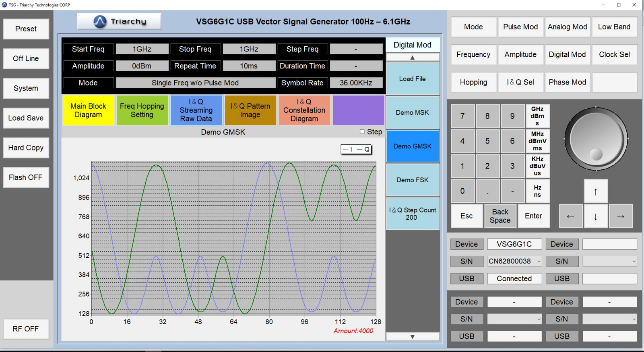Click the Hard Copy button

click(26, 148)
